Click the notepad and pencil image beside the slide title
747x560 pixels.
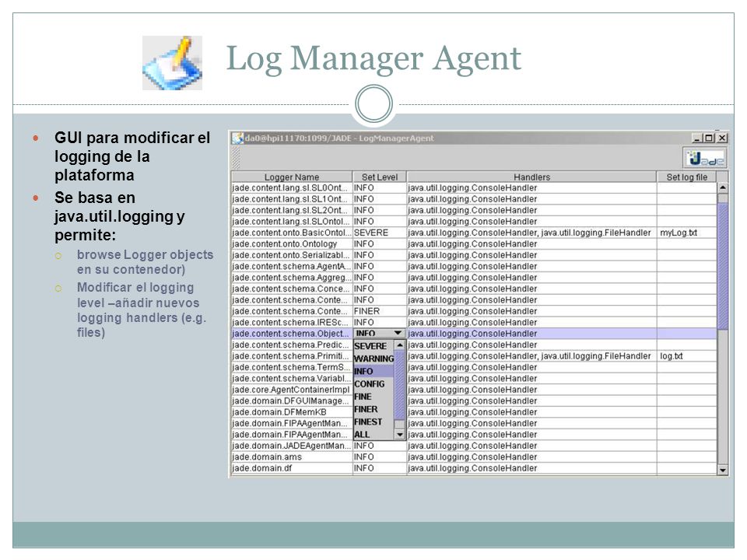tap(172, 63)
